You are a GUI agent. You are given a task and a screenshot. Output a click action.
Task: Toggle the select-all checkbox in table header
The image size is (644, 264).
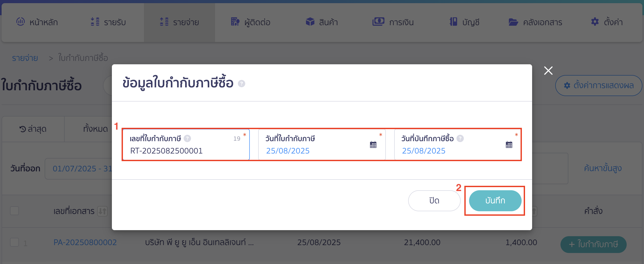coord(14,211)
